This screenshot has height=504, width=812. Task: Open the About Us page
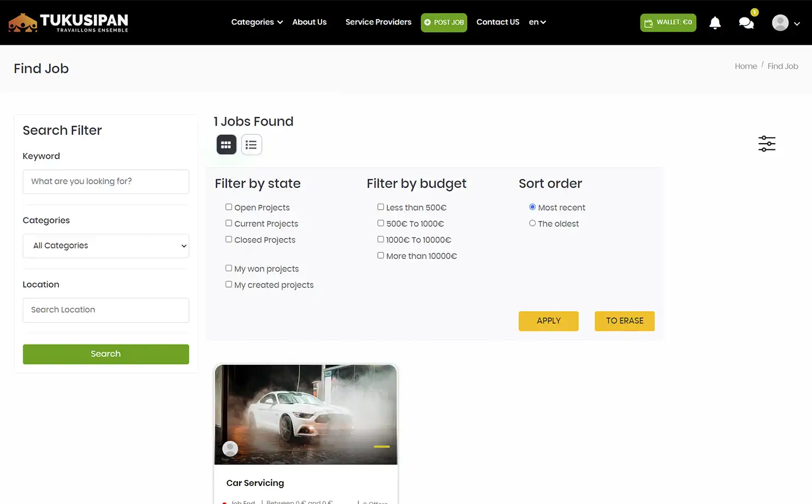click(309, 22)
